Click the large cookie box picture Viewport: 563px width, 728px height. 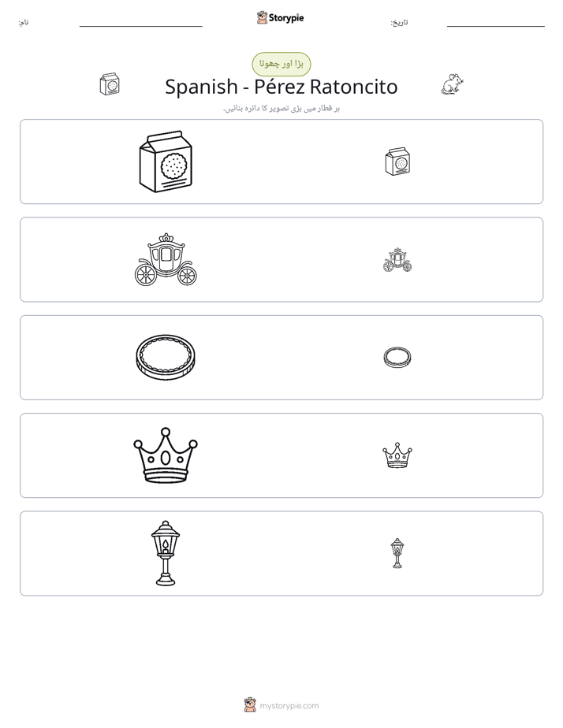166,162
